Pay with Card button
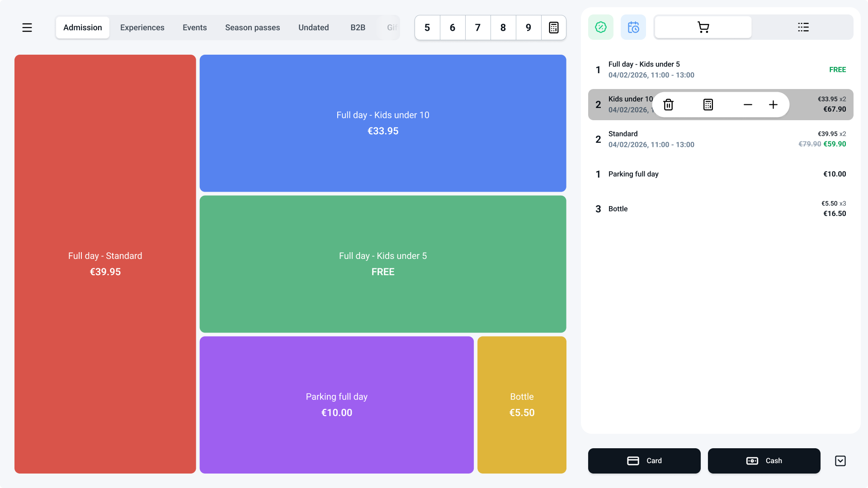868x488 pixels. pos(644,461)
